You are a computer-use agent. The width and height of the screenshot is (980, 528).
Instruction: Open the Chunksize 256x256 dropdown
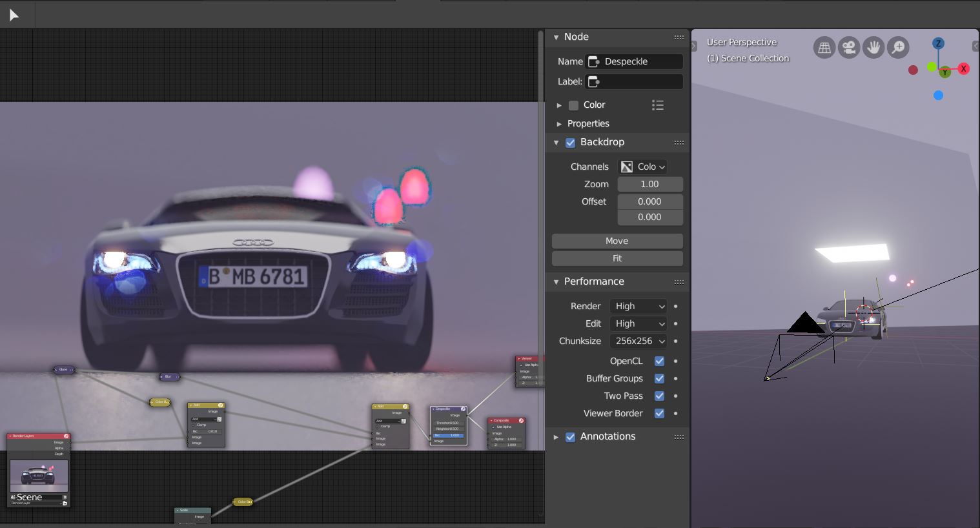click(638, 341)
